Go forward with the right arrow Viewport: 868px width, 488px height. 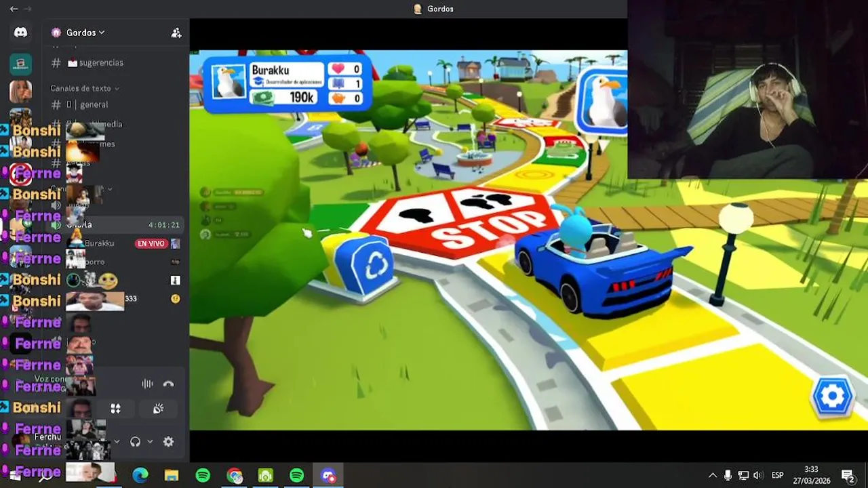pos(28,9)
